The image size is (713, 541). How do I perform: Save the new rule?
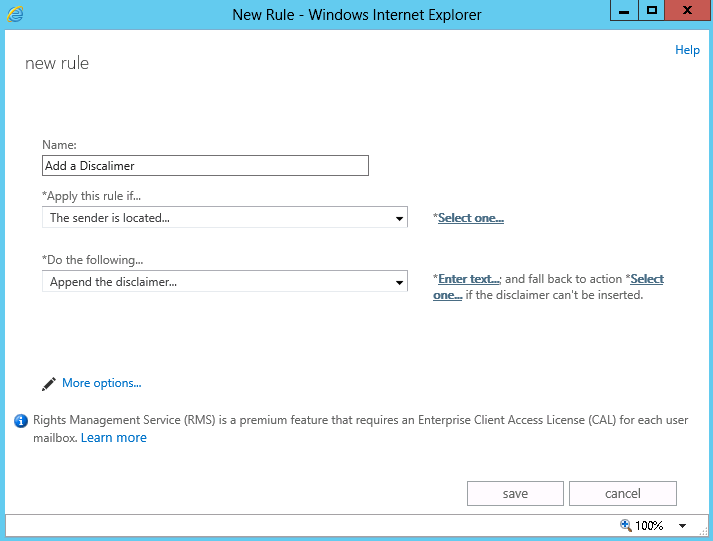[x=515, y=493]
